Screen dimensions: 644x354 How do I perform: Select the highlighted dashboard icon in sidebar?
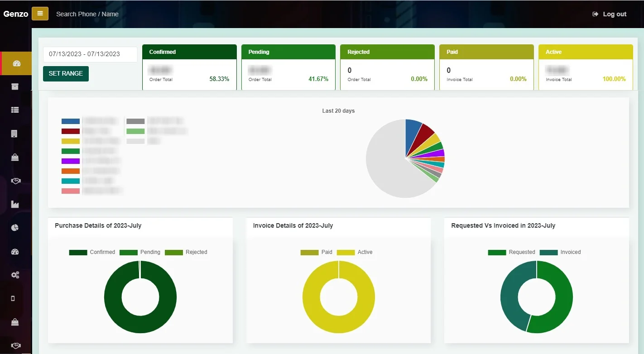point(16,63)
